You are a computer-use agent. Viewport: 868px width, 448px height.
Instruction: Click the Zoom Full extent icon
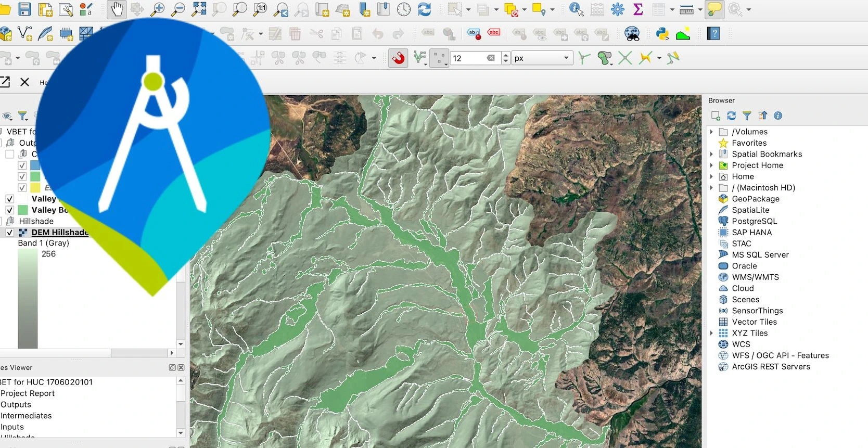(x=199, y=9)
